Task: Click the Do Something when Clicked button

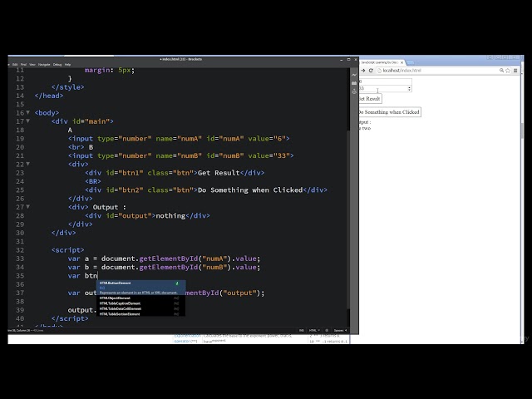Action: coord(390,112)
